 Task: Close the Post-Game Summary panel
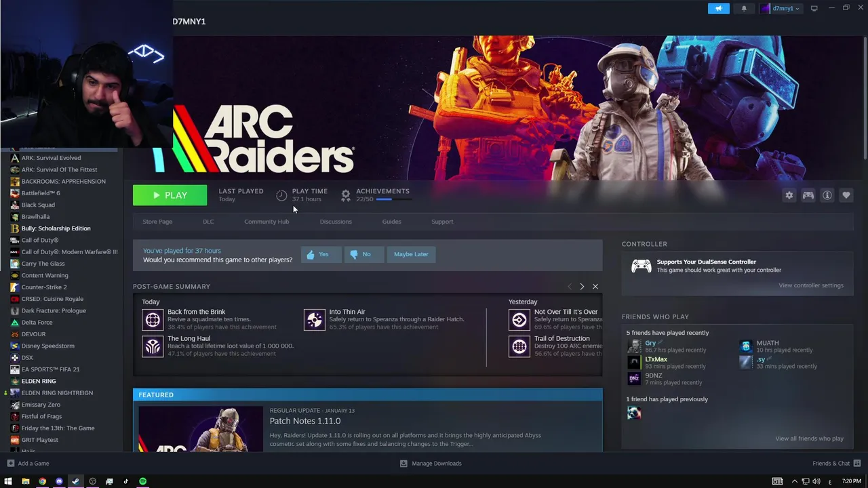pyautogui.click(x=595, y=287)
